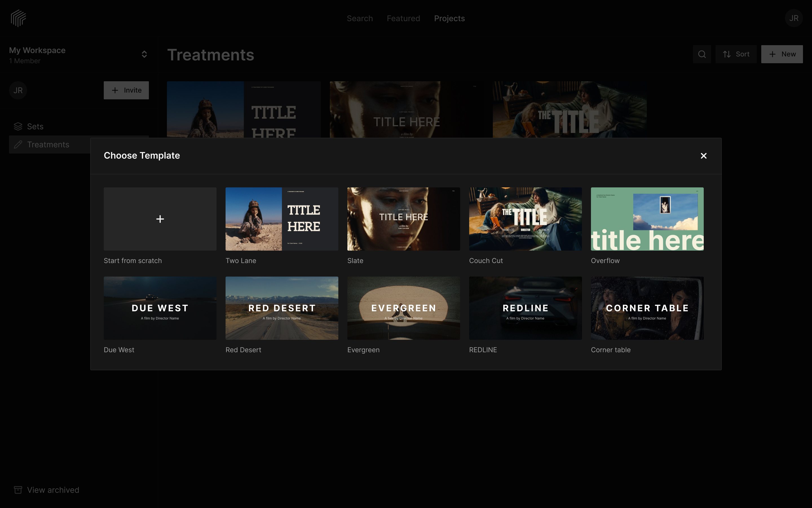Click the Treatments pencil icon

coord(18,144)
